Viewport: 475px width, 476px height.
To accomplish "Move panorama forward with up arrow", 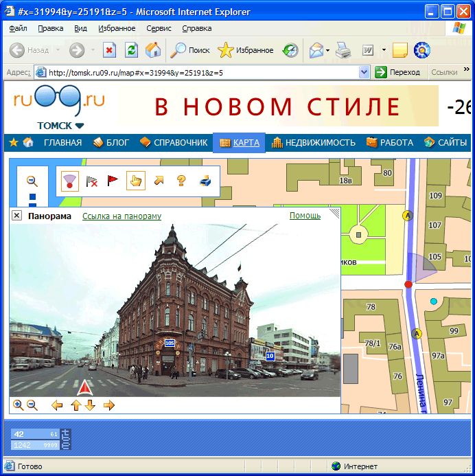I will 76,405.
